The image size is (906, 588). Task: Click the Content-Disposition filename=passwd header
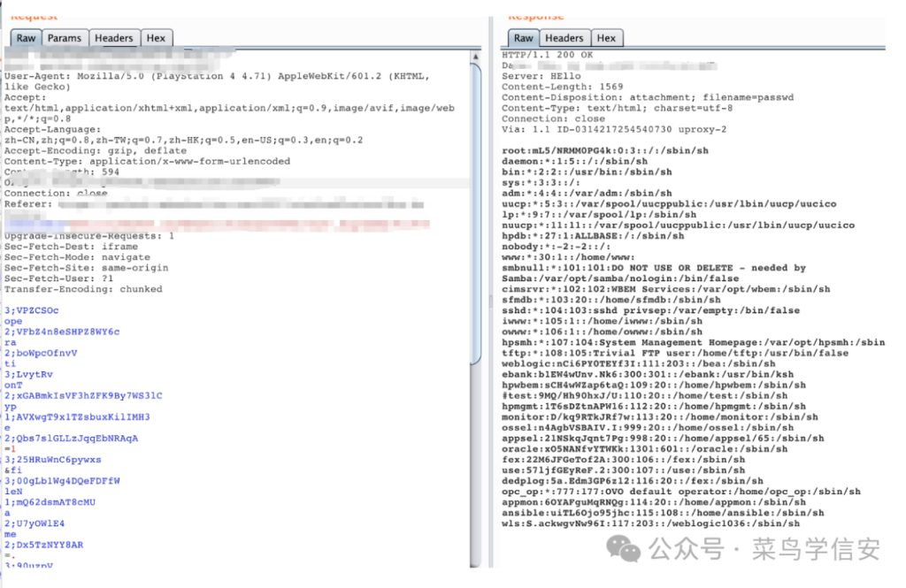click(x=648, y=97)
